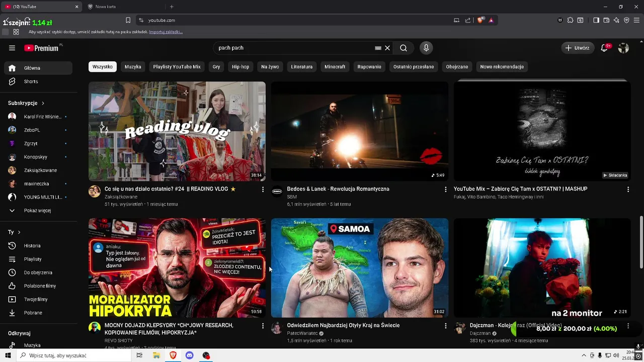Open Discord from the taskbar
Image resolution: width=644 pixels, height=362 pixels.
click(189, 355)
